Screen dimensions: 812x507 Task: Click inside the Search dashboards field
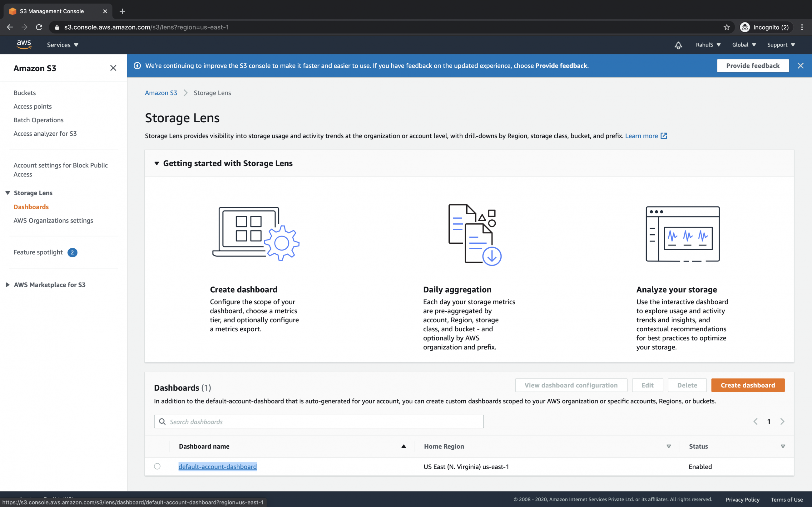coord(319,421)
